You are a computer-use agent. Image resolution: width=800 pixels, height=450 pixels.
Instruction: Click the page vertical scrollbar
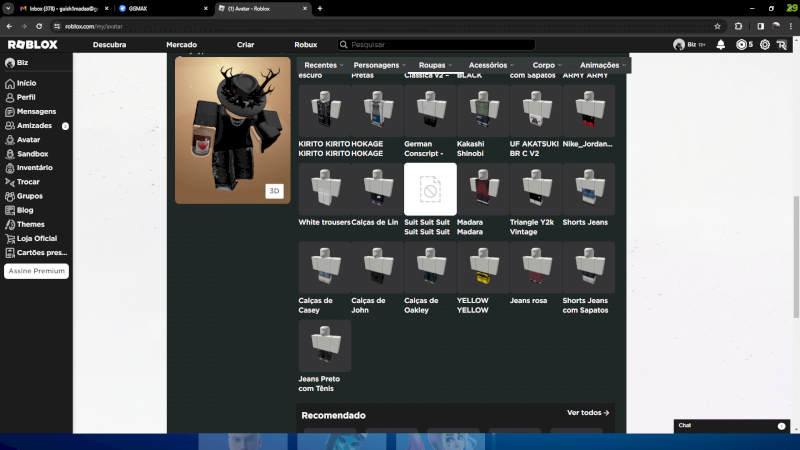[x=796, y=257]
